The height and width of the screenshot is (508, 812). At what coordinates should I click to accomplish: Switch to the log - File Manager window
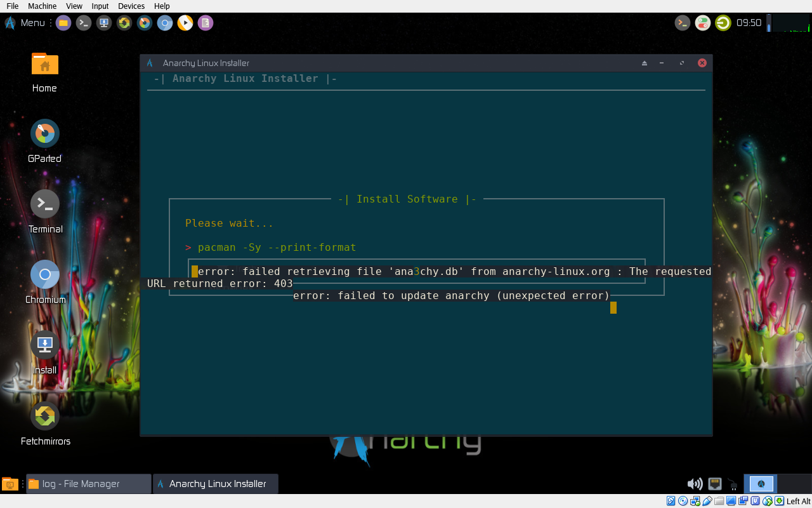pos(88,483)
